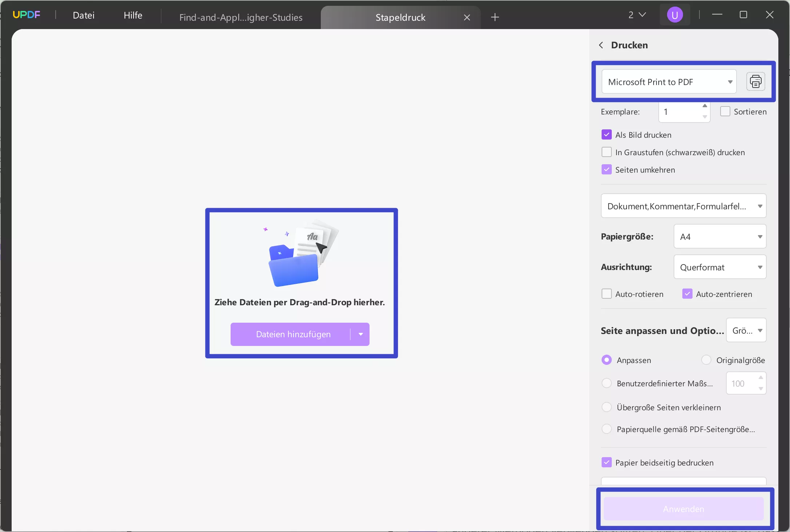This screenshot has width=790, height=532.
Task: Uncheck Als Bild drucken
Action: (606, 135)
